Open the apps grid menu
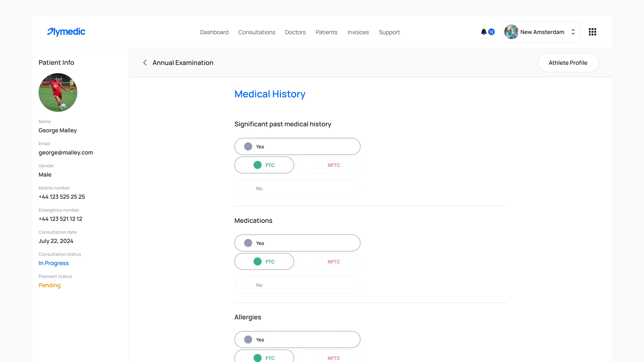Screen dimensions: 644x362 592,32
